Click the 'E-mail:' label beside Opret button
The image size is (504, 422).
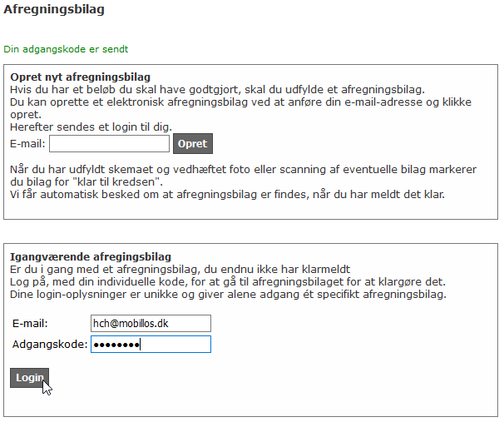point(27,143)
